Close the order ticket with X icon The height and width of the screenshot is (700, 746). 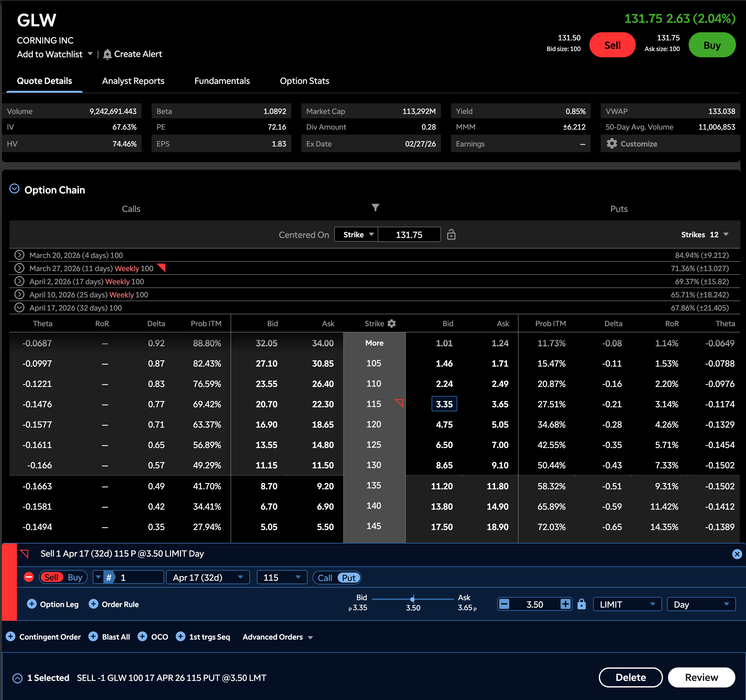(737, 554)
